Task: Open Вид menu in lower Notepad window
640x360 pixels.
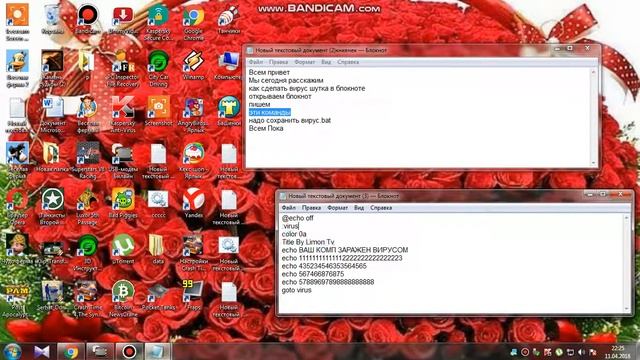Action: coord(359,208)
